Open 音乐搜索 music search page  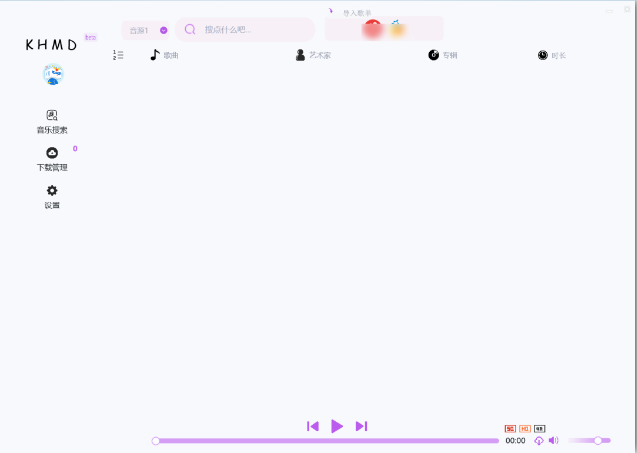[x=52, y=121]
